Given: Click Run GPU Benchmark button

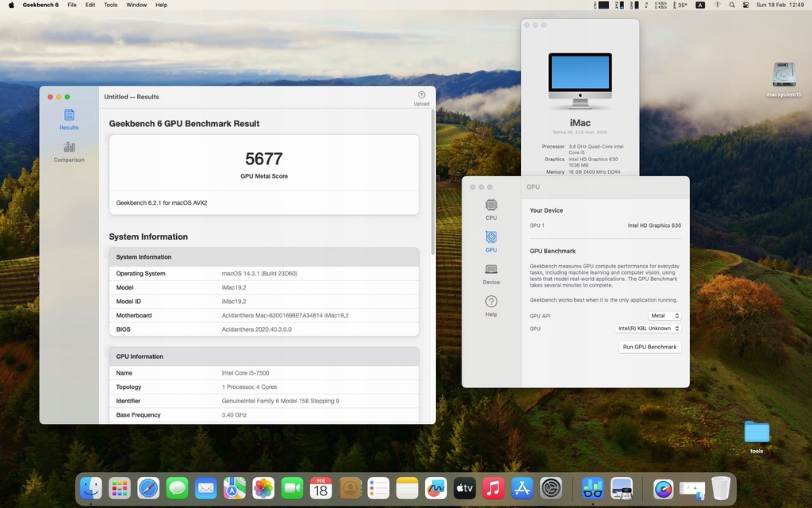Looking at the screenshot, I should 649,347.
